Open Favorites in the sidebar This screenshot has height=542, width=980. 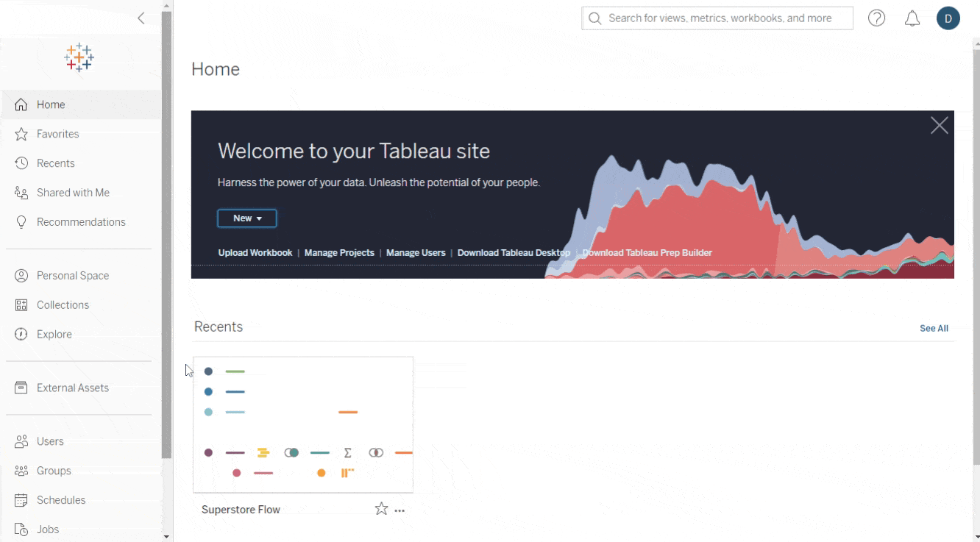click(58, 134)
